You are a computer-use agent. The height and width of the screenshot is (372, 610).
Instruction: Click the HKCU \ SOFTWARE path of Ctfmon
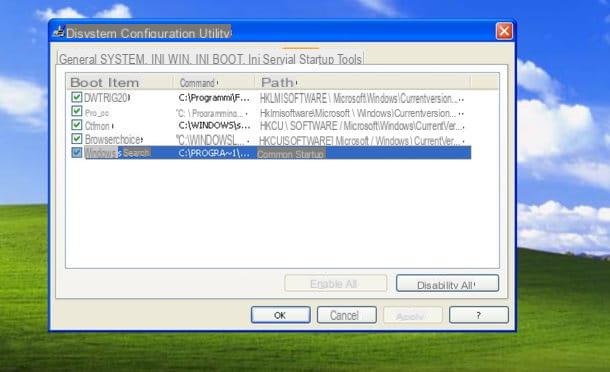tap(362, 126)
